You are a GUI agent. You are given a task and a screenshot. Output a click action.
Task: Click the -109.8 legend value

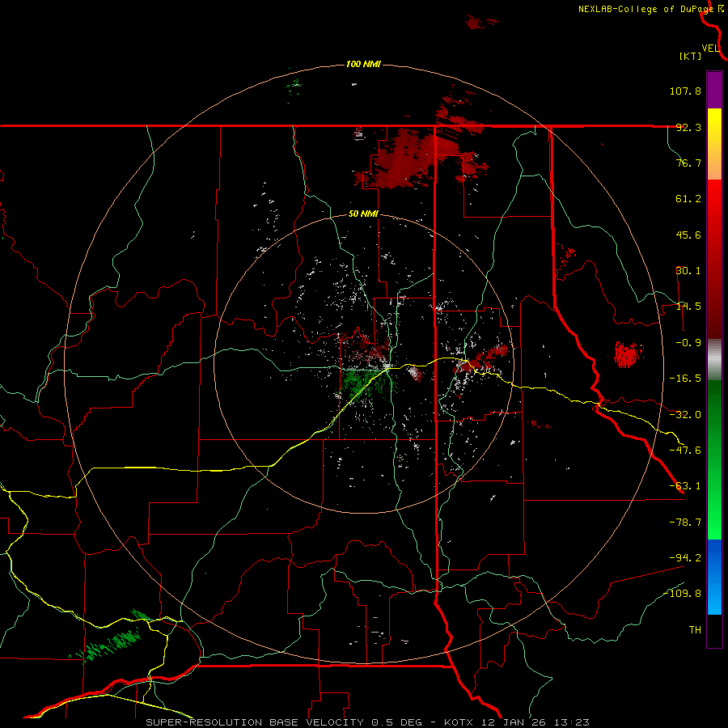683,594
